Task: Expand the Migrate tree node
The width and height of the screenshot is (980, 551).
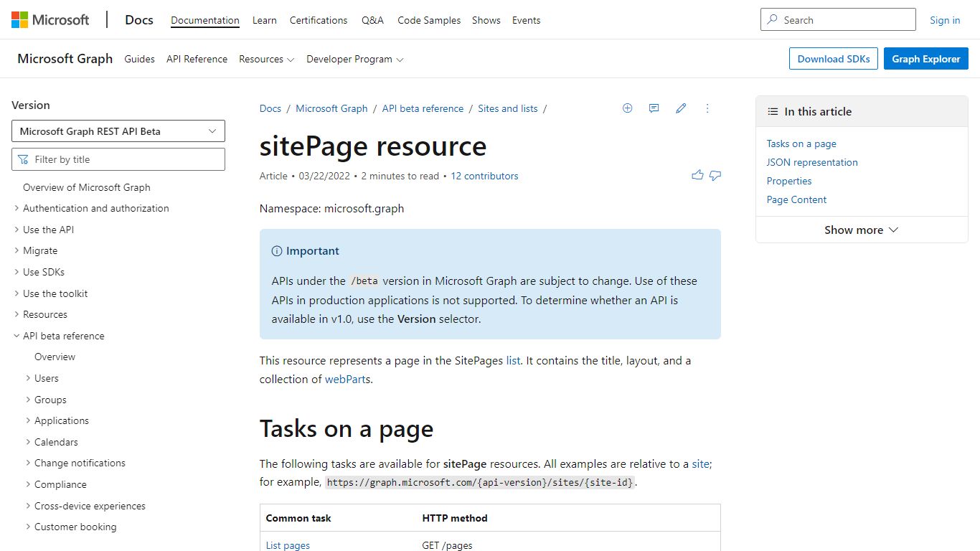Action: tap(17, 250)
